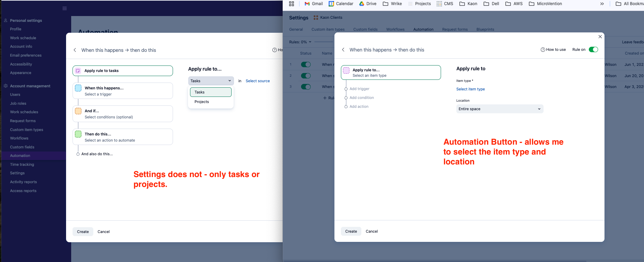Open Time tracking in the sidebar

(22, 164)
